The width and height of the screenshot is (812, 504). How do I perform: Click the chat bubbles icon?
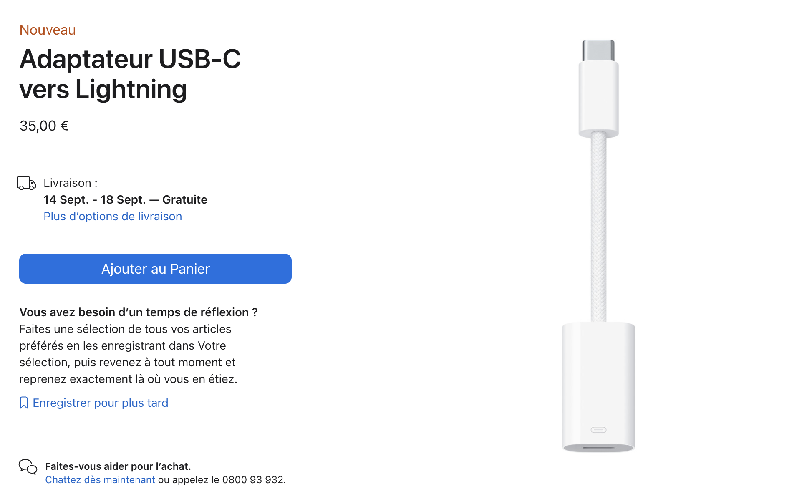[28, 467]
